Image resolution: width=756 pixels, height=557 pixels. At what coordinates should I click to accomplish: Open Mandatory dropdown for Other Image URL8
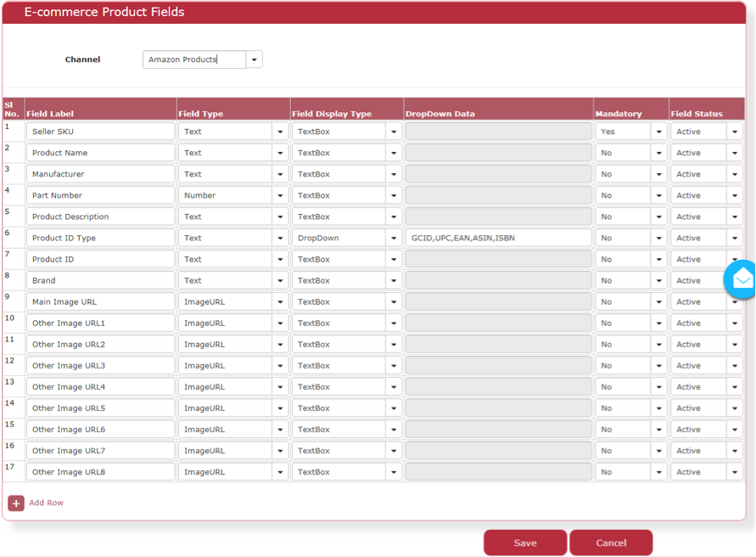click(x=658, y=471)
